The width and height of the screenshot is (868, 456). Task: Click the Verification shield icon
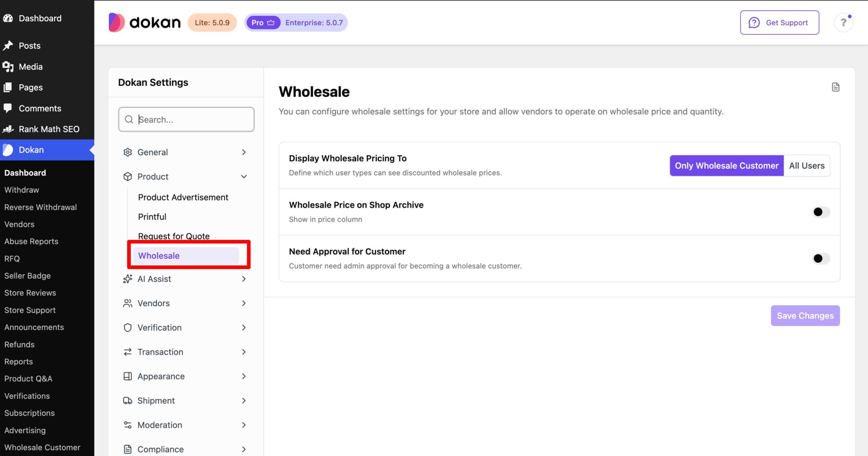[x=127, y=328]
